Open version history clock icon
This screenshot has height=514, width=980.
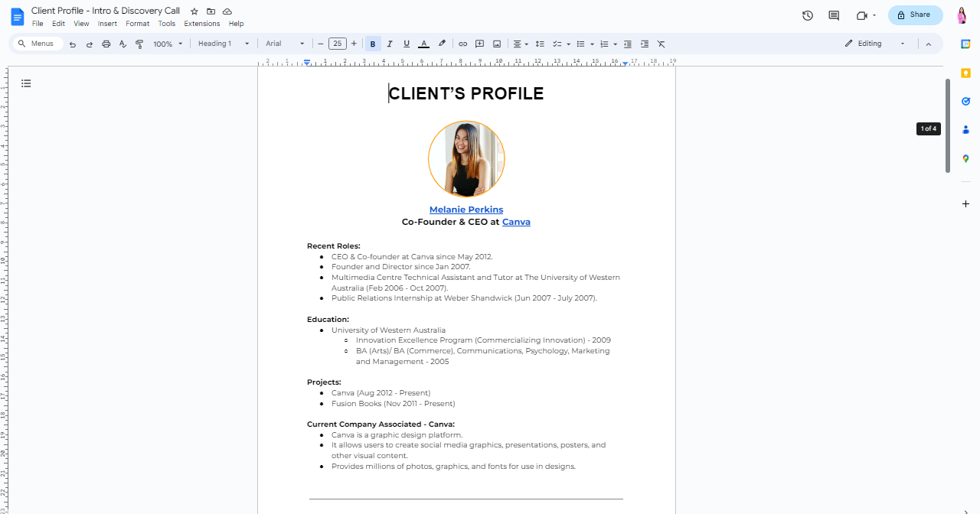pos(808,15)
